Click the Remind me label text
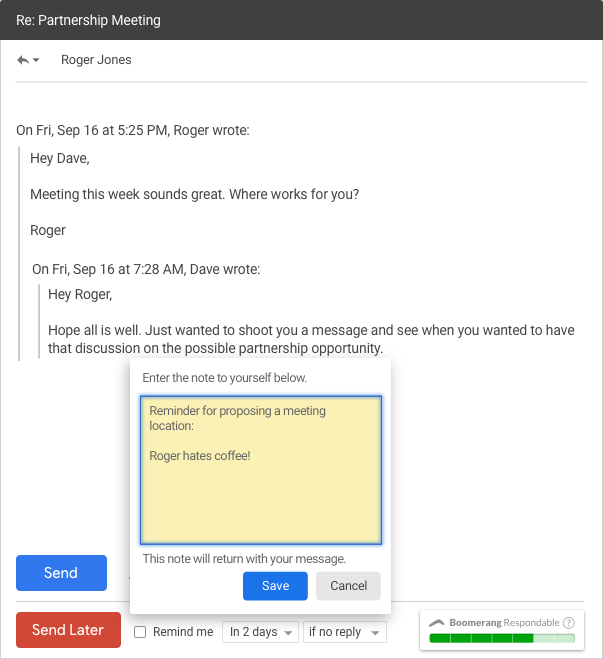The width and height of the screenshot is (603, 659). pyautogui.click(x=183, y=632)
